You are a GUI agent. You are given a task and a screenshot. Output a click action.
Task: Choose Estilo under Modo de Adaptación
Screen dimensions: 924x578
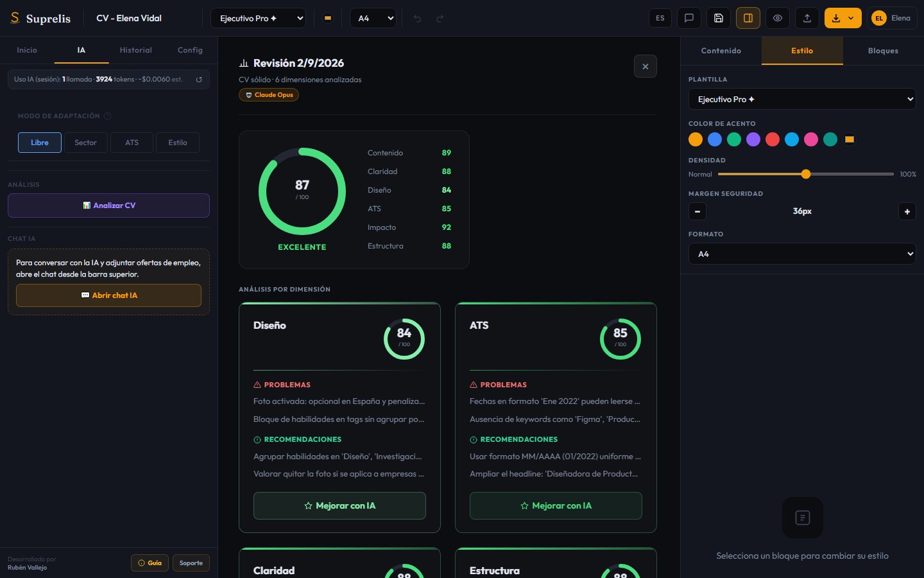[x=178, y=143]
